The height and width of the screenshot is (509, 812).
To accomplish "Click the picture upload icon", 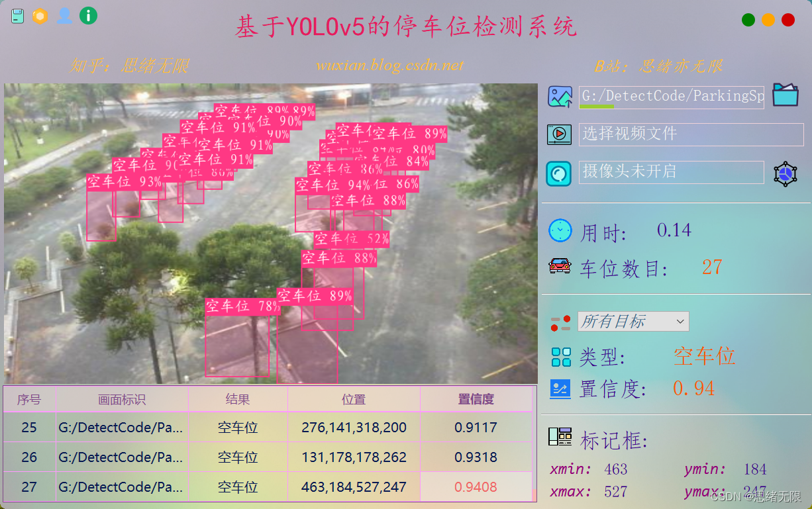I will tap(560, 97).
